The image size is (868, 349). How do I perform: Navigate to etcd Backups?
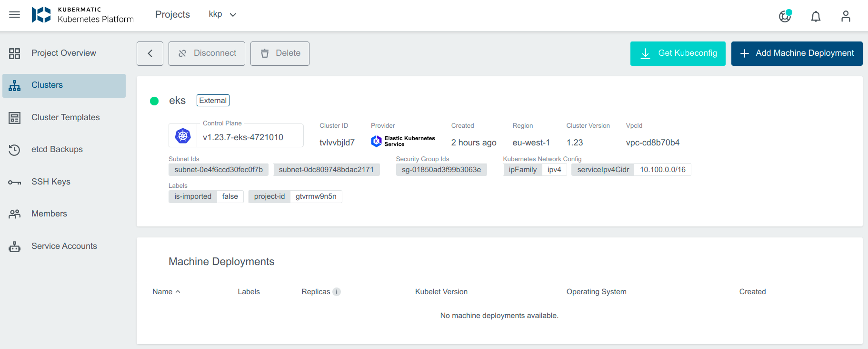(x=57, y=149)
